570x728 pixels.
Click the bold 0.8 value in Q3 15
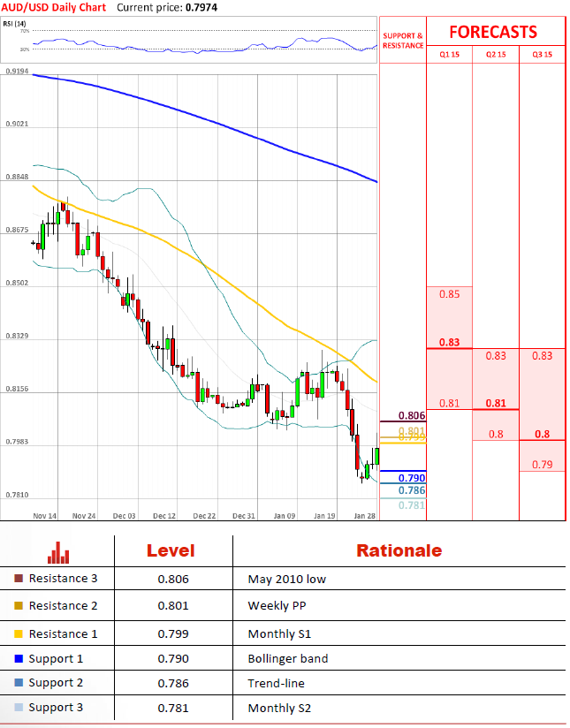coord(542,434)
